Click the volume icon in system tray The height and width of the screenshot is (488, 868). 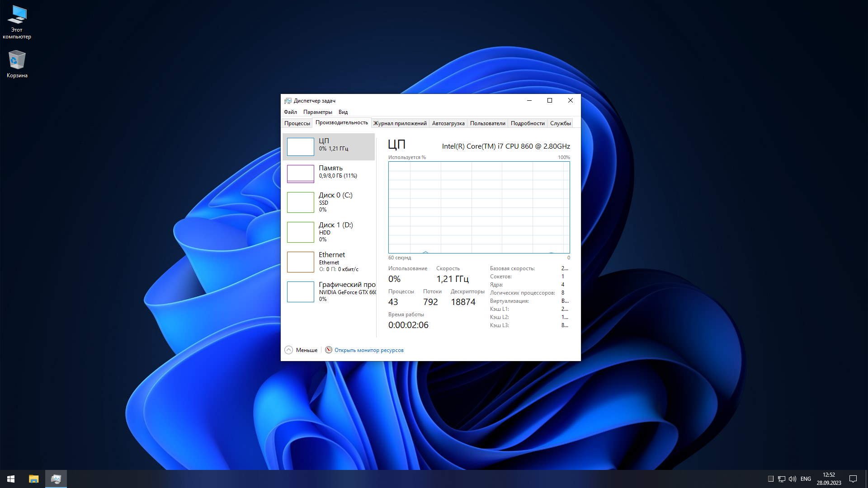pos(792,479)
